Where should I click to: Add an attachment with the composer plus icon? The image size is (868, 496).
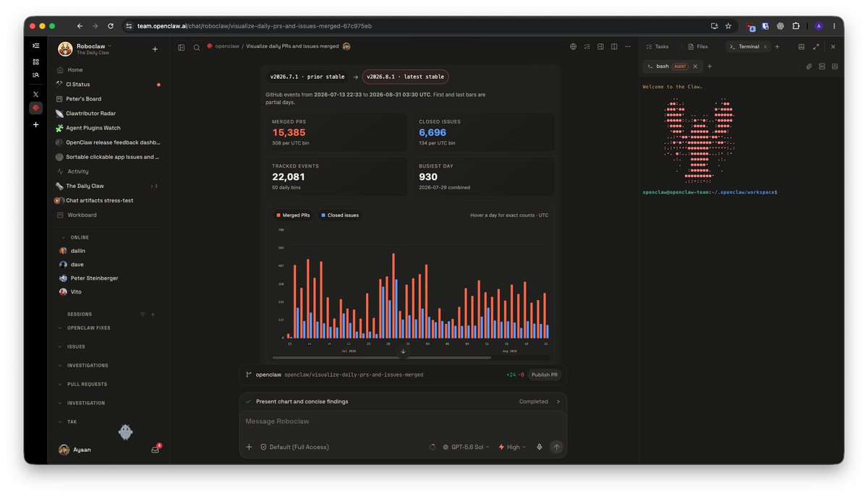pos(249,447)
